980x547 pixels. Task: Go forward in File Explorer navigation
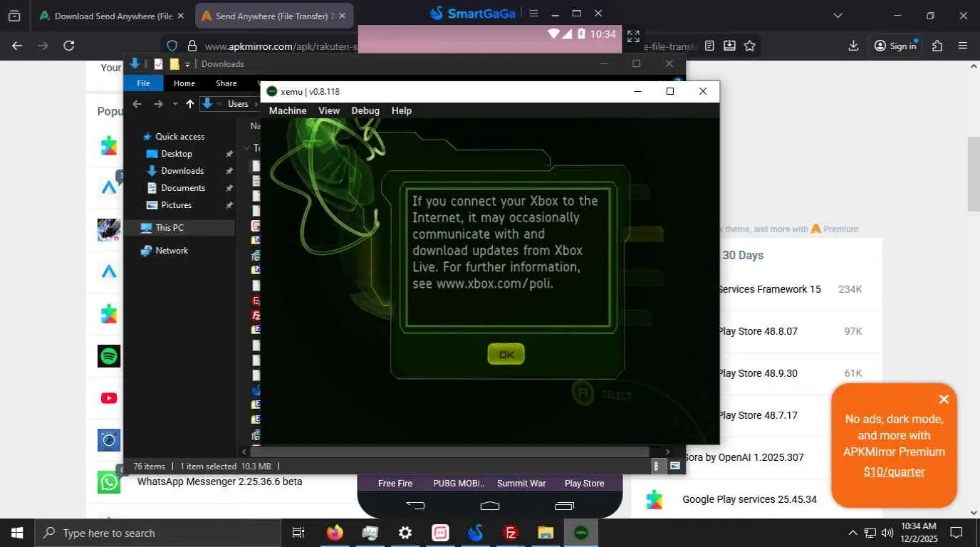[x=158, y=104]
